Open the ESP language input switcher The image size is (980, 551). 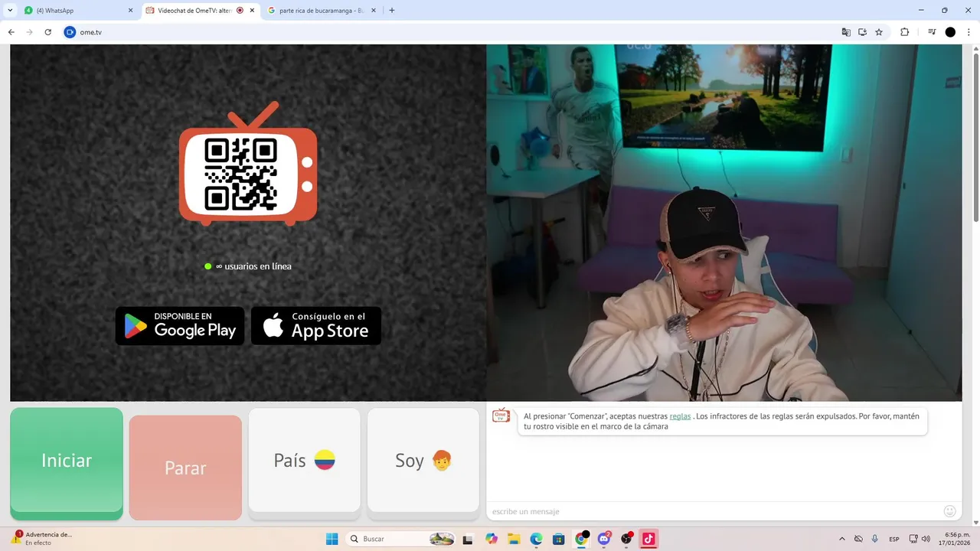coord(894,539)
